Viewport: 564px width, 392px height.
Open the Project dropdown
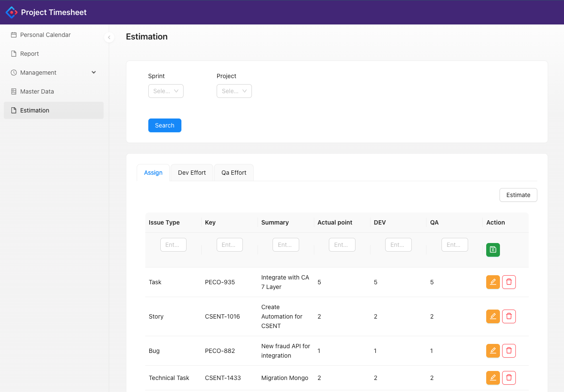(234, 91)
